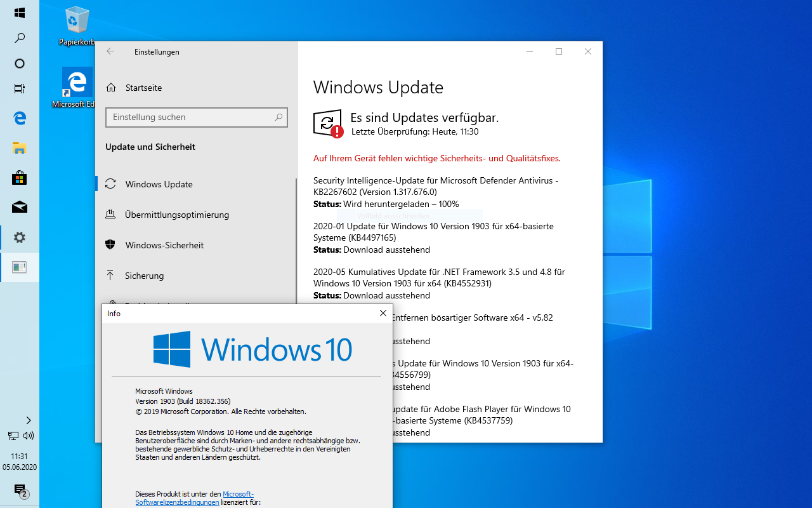Go back with the Settings arrow
This screenshot has width=812, height=508.
tap(110, 52)
